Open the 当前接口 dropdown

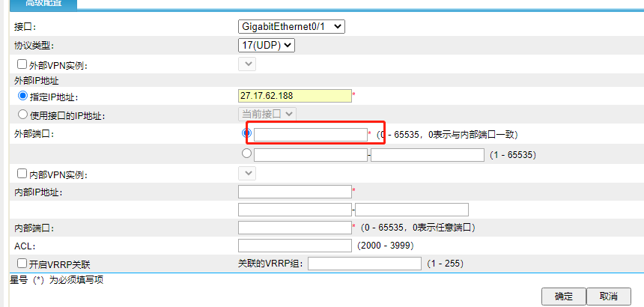(267, 114)
